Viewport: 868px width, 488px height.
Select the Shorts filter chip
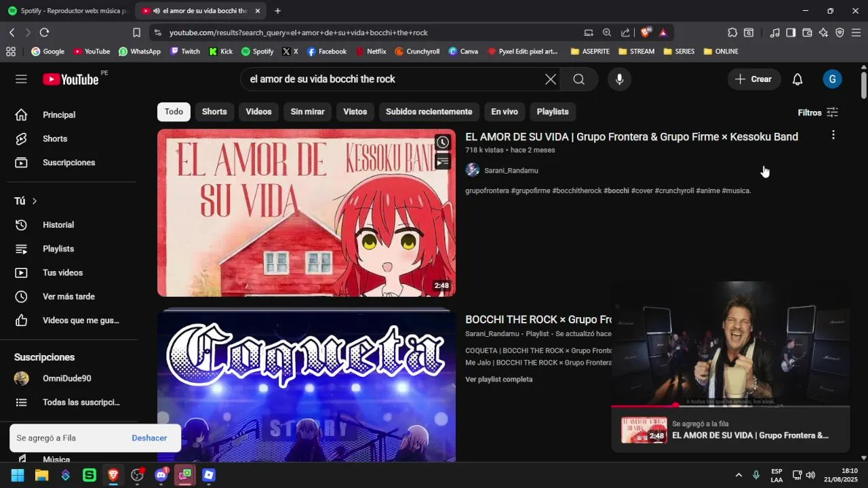tap(214, 112)
